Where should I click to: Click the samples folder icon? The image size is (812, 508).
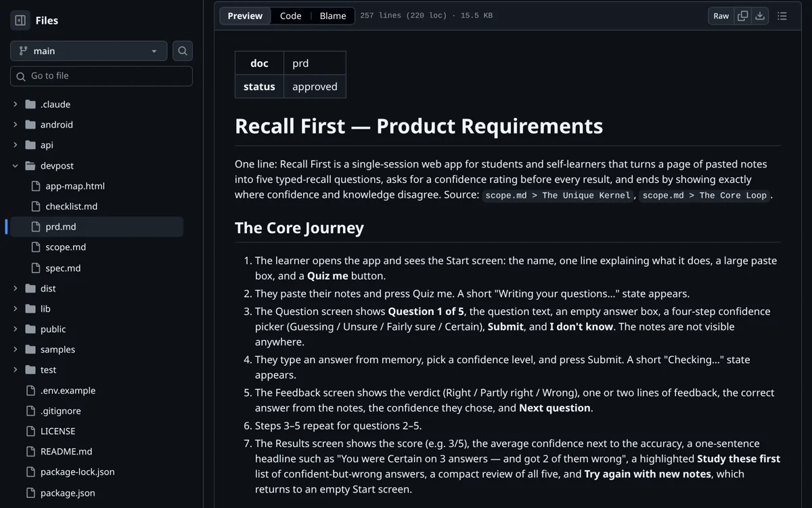pyautogui.click(x=30, y=350)
